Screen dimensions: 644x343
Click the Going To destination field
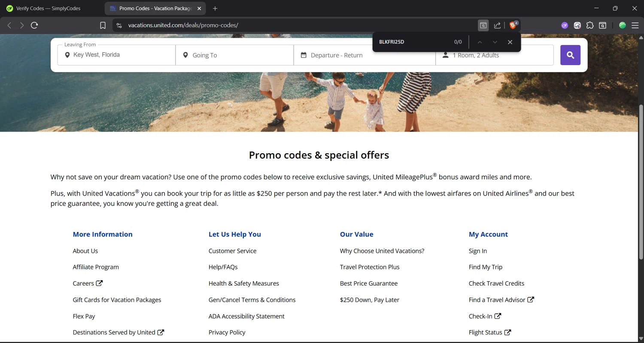pos(234,55)
